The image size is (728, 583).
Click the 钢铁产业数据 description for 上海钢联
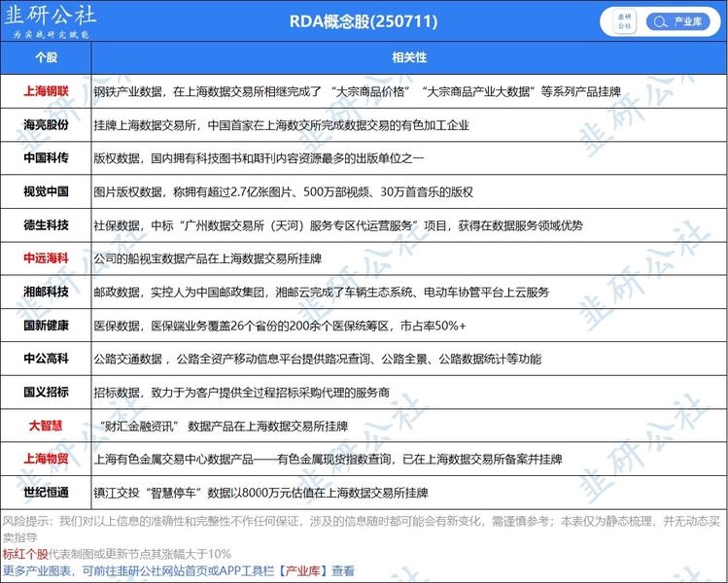[357, 91]
